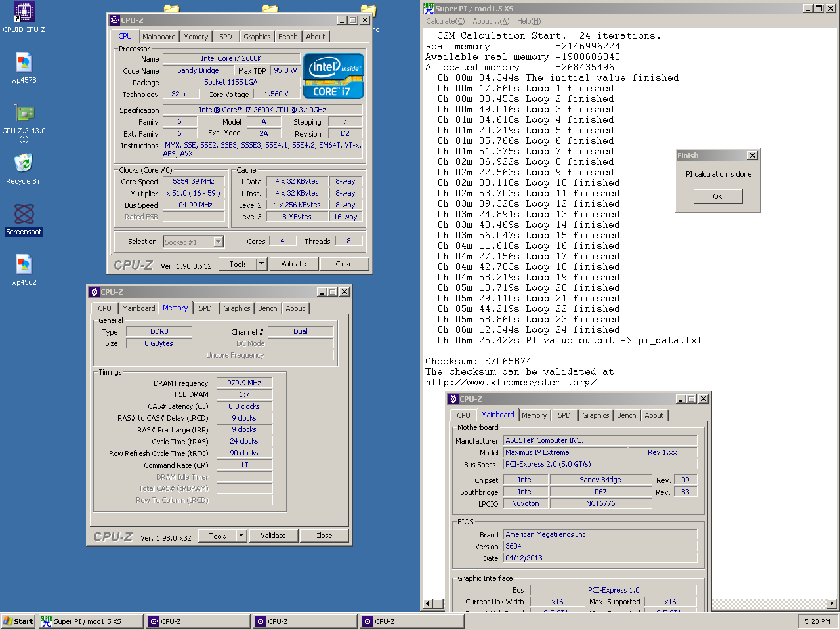Open the Recycle Bin icon
Viewport: 840px width, 630px height.
click(x=24, y=169)
